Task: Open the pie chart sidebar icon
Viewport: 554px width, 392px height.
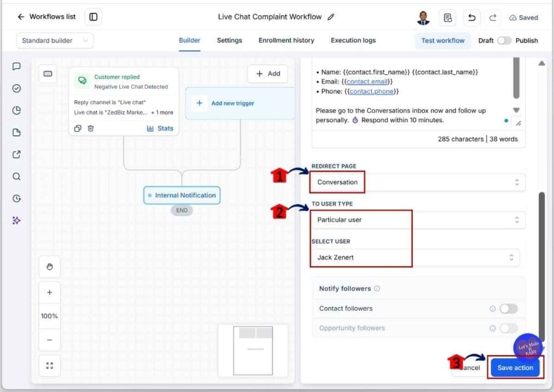Action: tap(17, 110)
